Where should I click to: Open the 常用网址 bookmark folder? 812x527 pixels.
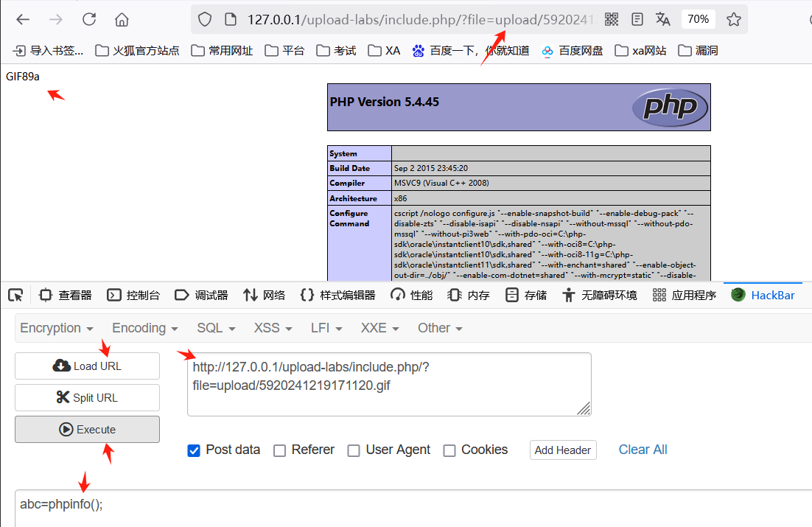click(222, 51)
